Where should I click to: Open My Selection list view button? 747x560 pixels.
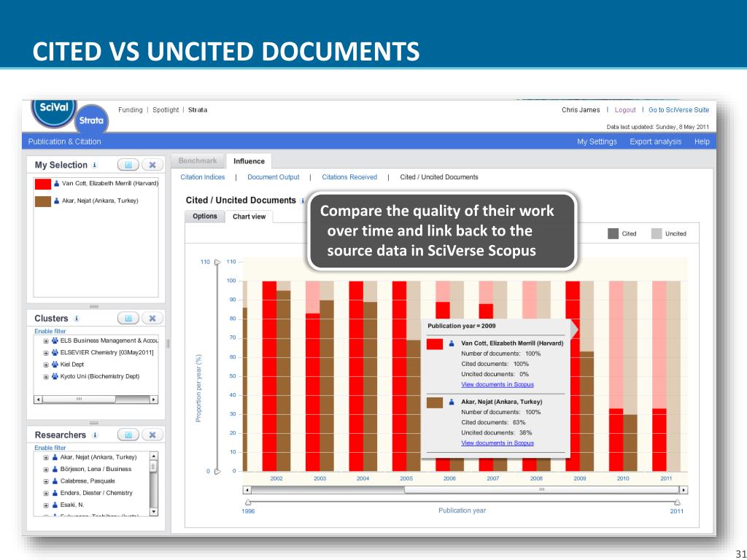[128, 165]
